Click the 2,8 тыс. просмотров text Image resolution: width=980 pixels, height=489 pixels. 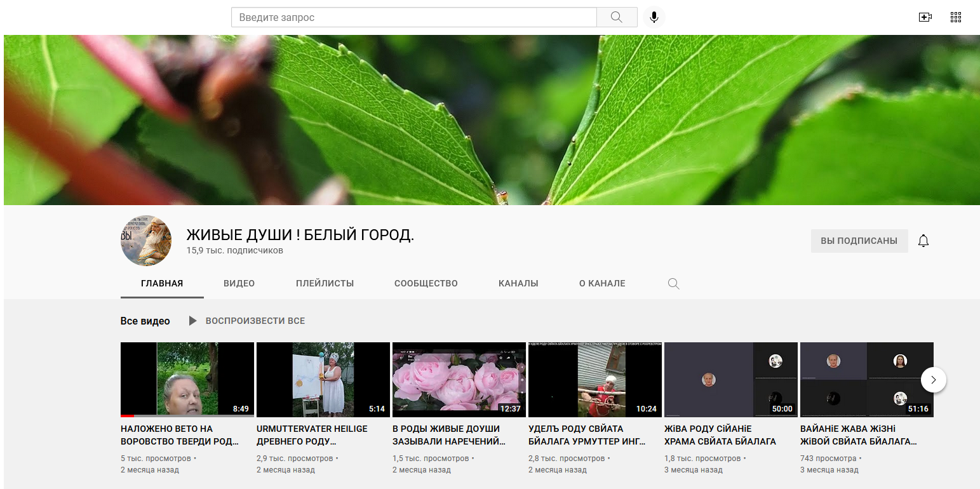pyautogui.click(x=567, y=458)
